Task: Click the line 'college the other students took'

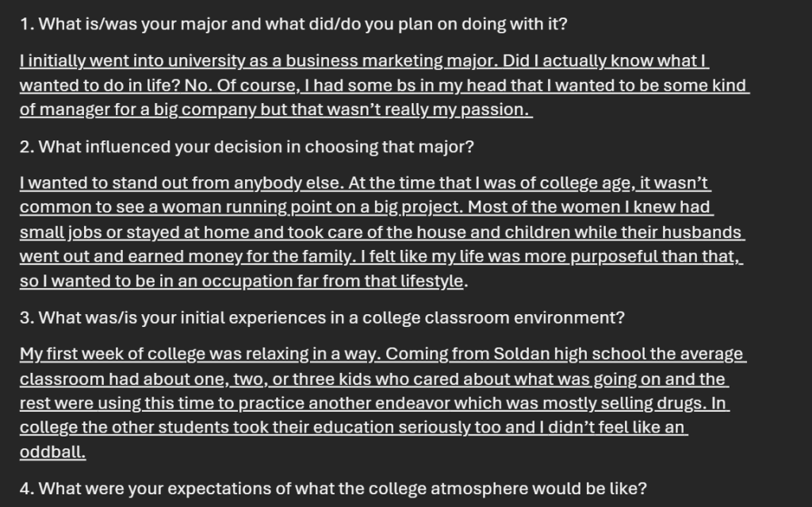Action: click(354, 427)
